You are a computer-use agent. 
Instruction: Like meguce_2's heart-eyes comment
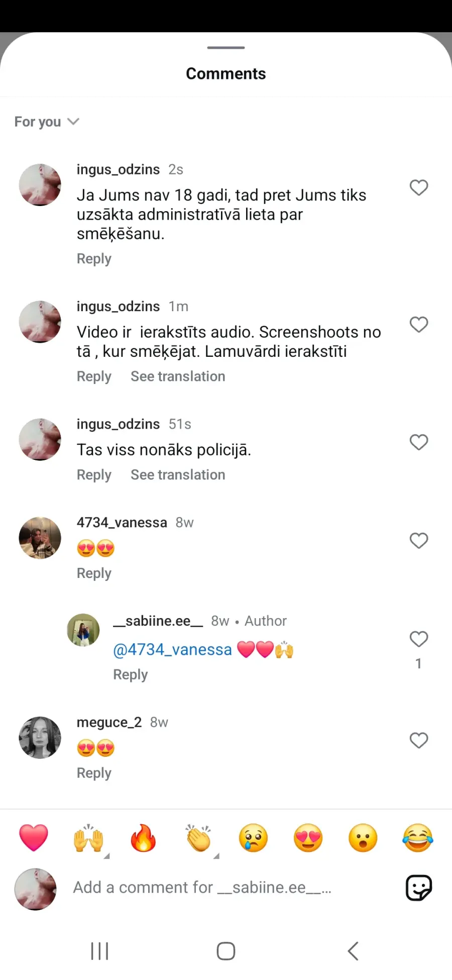(x=418, y=740)
